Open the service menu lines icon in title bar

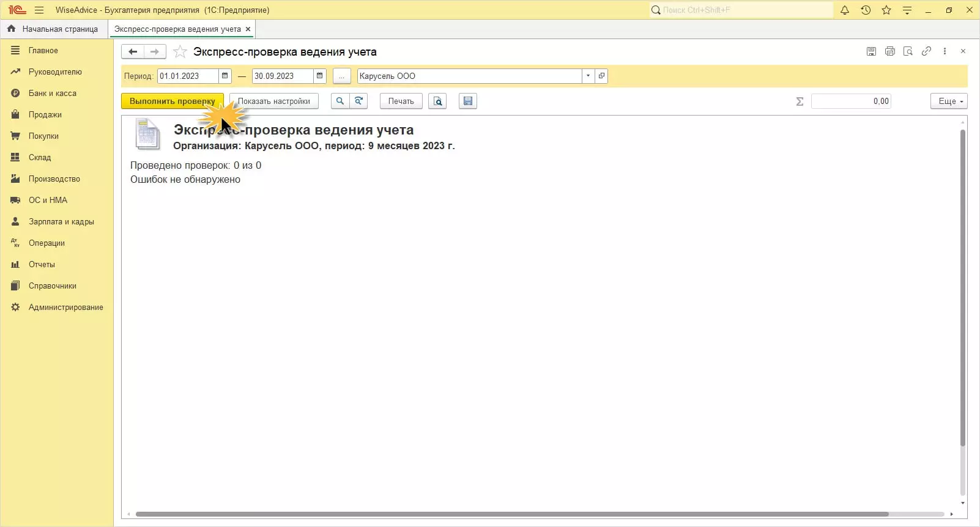[907, 10]
